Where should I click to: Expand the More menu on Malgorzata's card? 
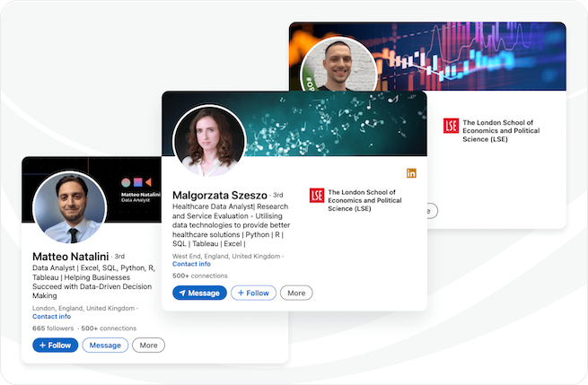[296, 293]
